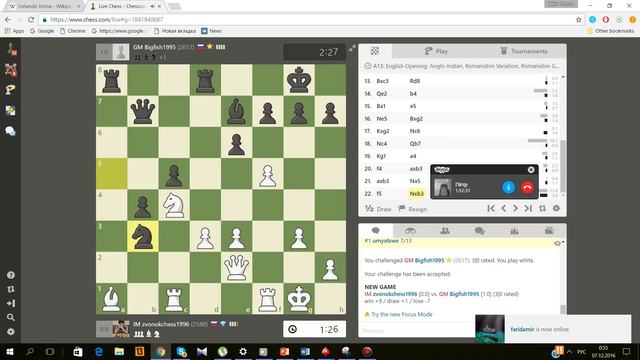The width and height of the screenshot is (640, 360).
Task: Select the video camera tab
Action: 549,231
